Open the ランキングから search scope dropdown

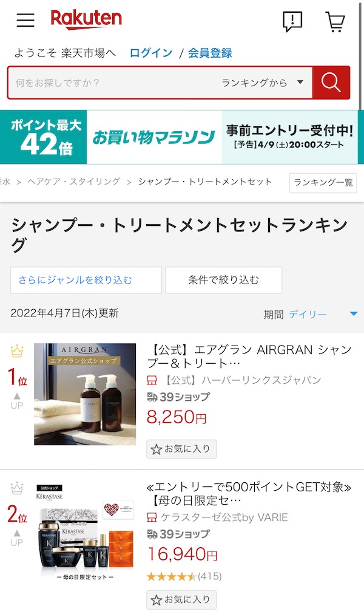coord(262,83)
